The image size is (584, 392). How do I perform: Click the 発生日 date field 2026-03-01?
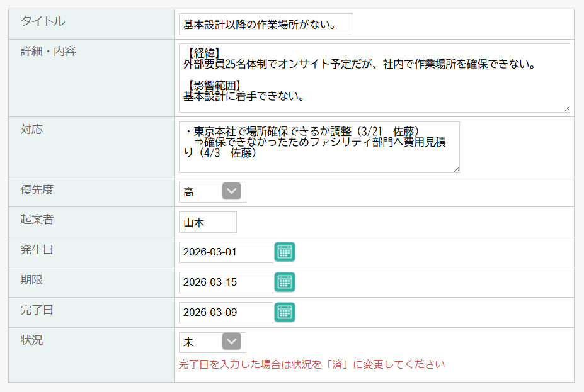226,252
